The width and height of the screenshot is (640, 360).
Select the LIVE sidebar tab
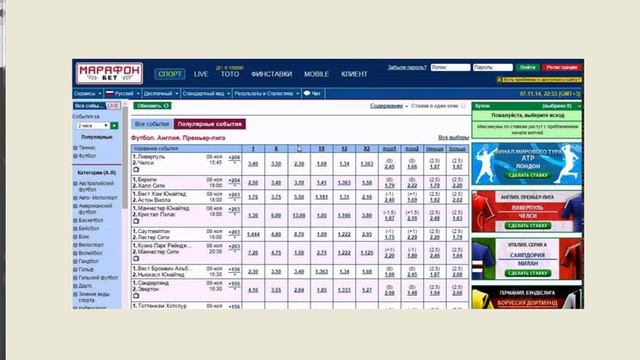113,106
